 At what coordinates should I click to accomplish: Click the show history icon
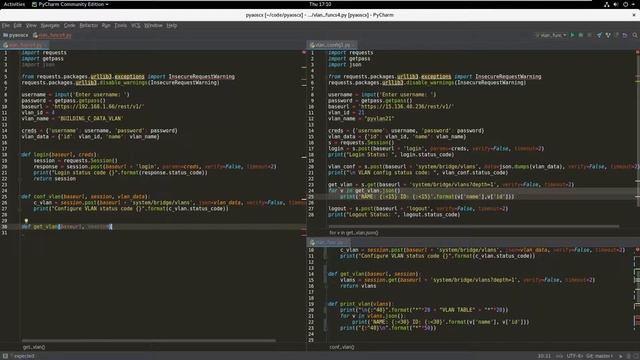pyautogui.click(x=617, y=36)
